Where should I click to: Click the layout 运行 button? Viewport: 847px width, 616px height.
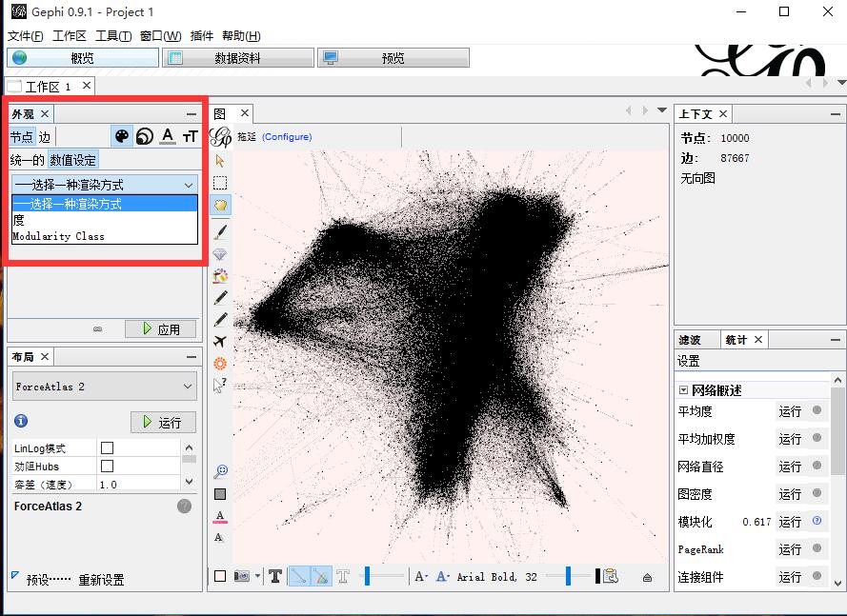click(x=163, y=422)
